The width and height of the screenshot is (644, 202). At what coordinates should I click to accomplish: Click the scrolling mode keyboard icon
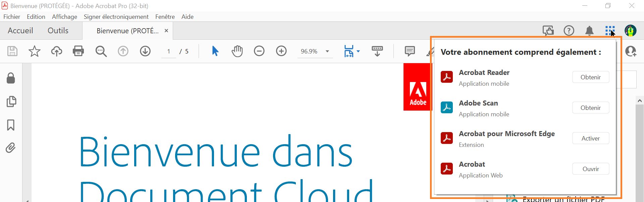(377, 51)
